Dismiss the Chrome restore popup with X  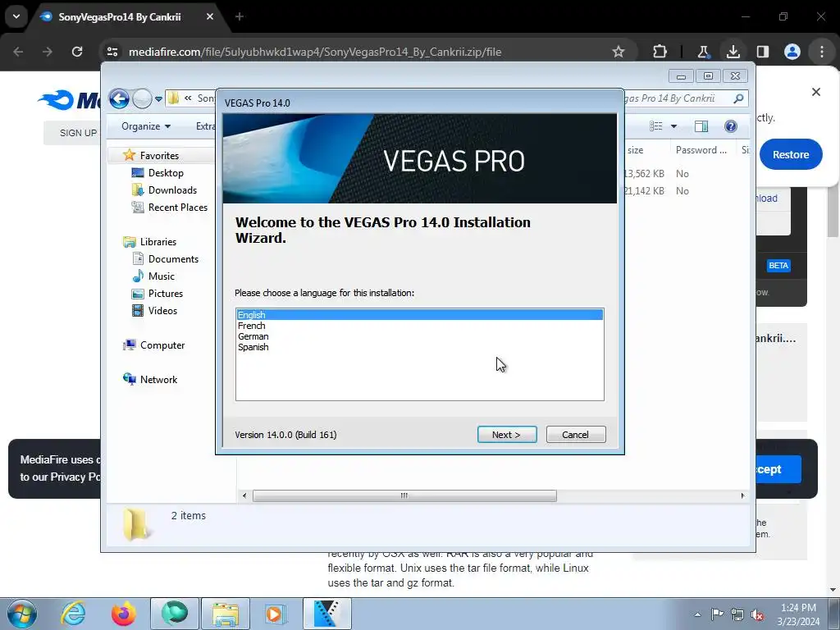(816, 92)
